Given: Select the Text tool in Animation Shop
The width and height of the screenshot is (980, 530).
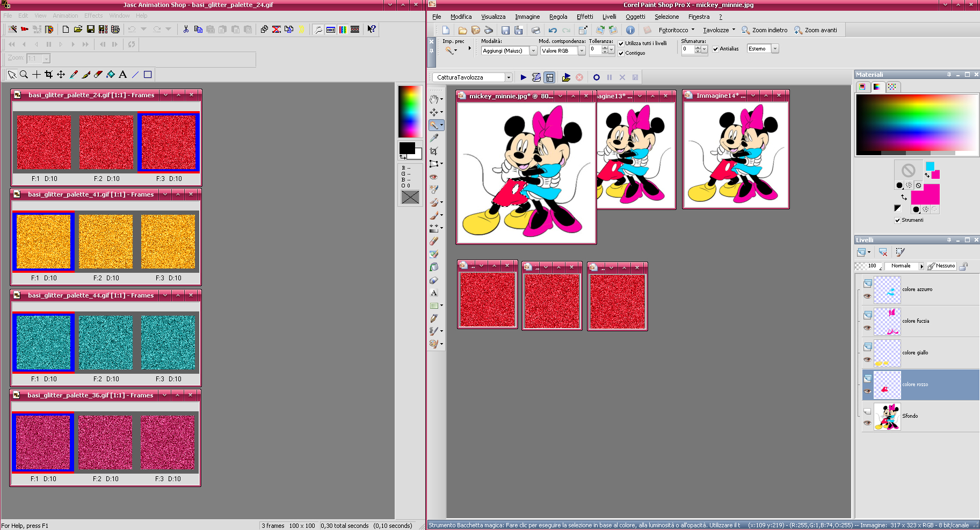Looking at the screenshot, I should coord(123,75).
